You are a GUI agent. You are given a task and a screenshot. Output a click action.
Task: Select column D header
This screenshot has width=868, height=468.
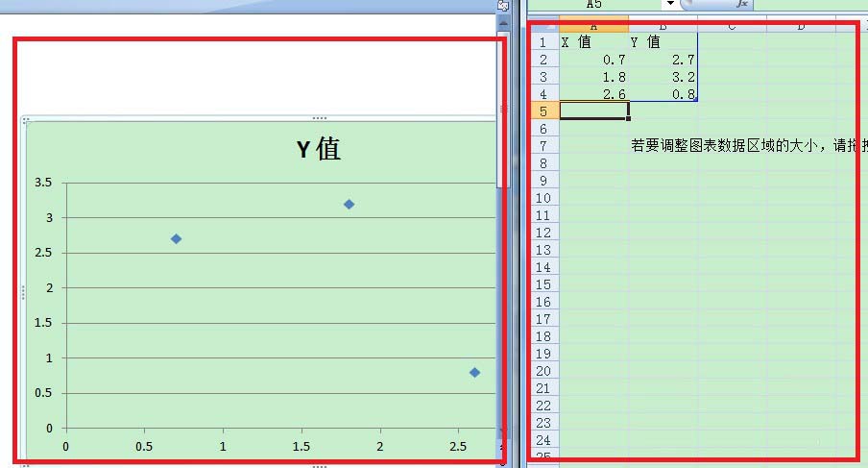[801, 27]
